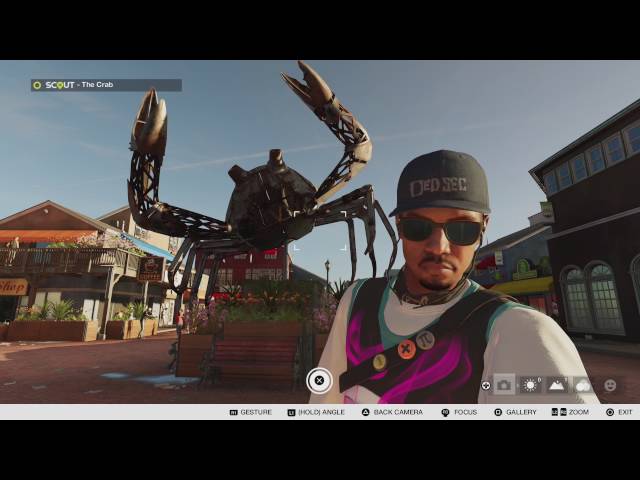
Task: Switch to Back Camera
Action: (x=392, y=412)
